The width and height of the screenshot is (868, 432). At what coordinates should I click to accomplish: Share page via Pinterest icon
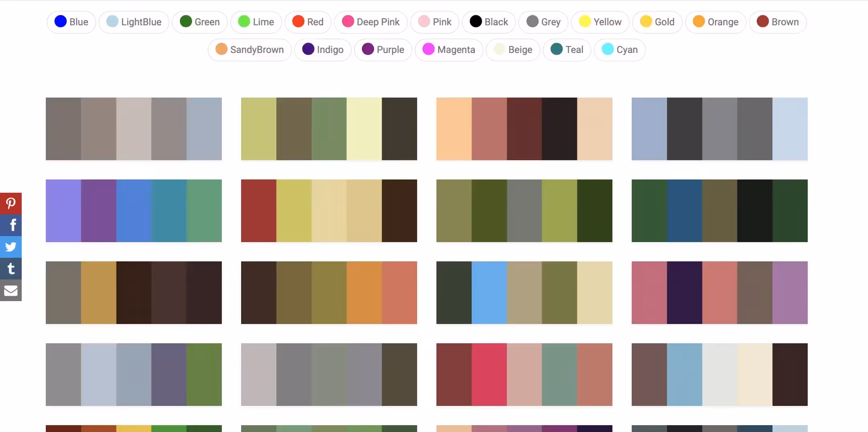tap(11, 203)
